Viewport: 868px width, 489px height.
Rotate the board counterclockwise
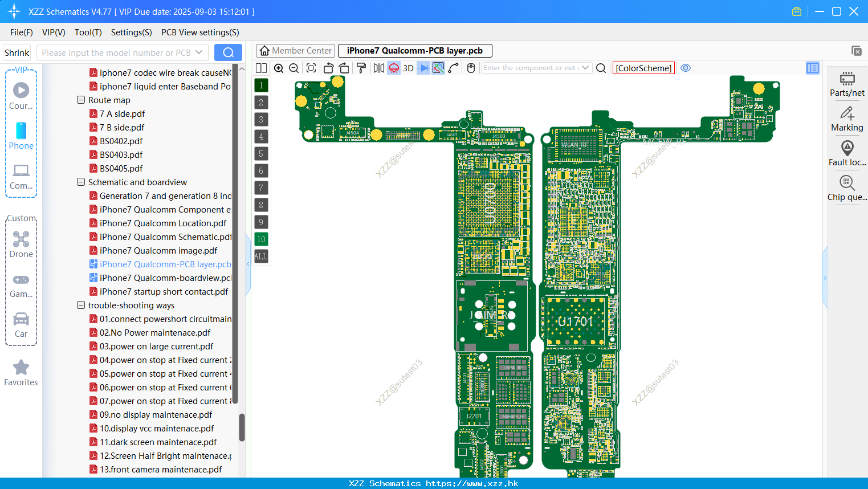tap(328, 68)
